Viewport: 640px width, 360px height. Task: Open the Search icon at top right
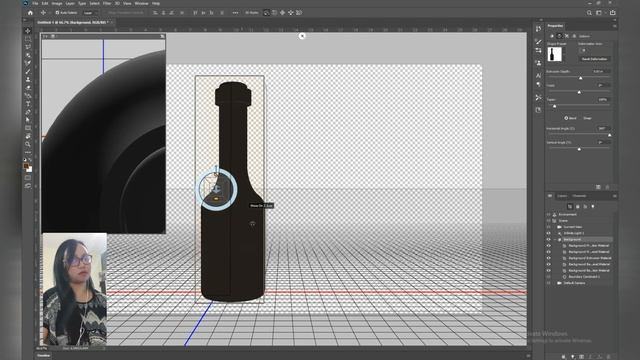(x=589, y=13)
